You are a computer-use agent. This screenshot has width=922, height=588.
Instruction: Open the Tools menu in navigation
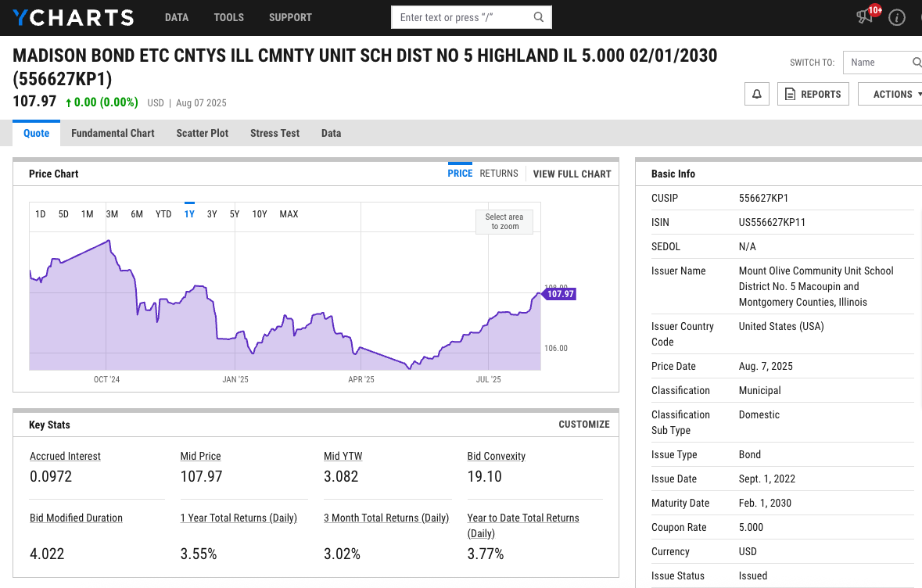[x=229, y=17]
